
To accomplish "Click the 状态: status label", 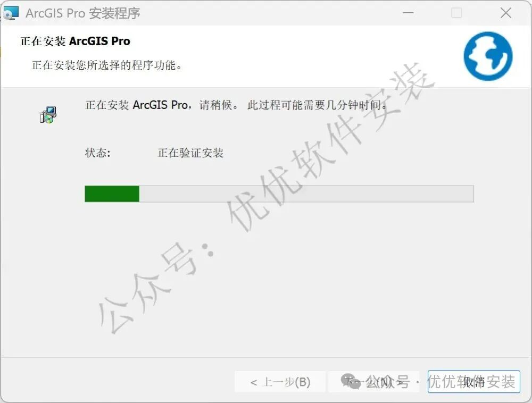I will (98, 153).
